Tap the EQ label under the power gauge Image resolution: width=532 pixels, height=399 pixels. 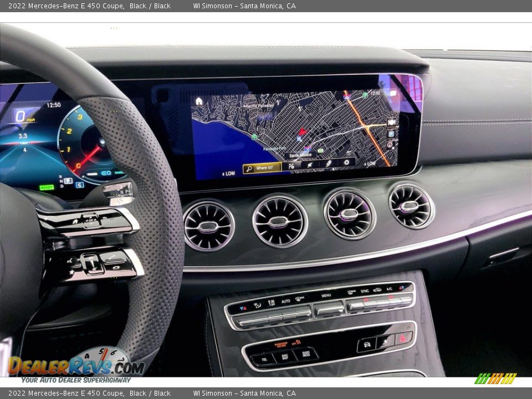pyautogui.click(x=106, y=173)
